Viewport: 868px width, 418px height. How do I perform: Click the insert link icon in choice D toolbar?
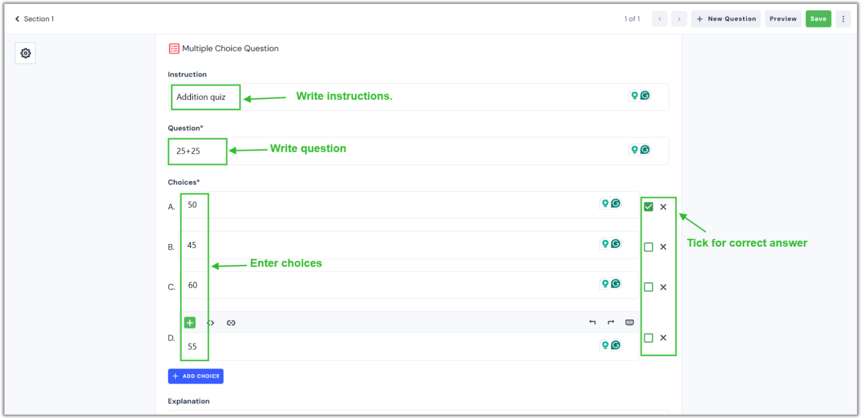231,322
